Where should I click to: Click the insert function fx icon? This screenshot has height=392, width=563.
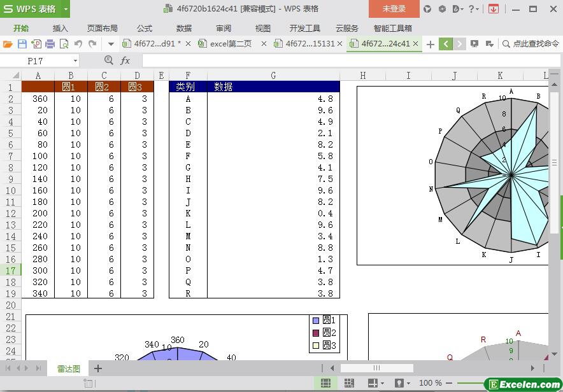[125, 60]
